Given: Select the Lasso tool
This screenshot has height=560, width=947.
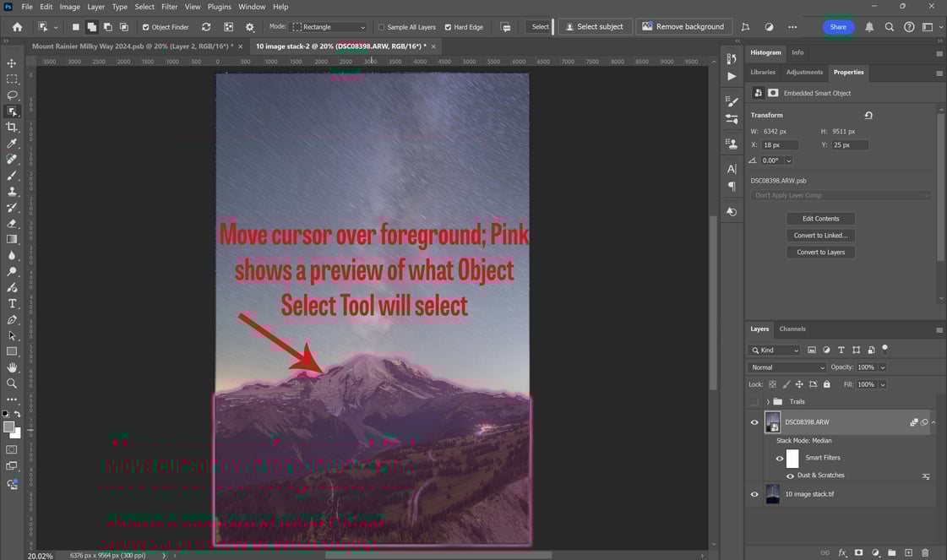Looking at the screenshot, I should tap(12, 95).
